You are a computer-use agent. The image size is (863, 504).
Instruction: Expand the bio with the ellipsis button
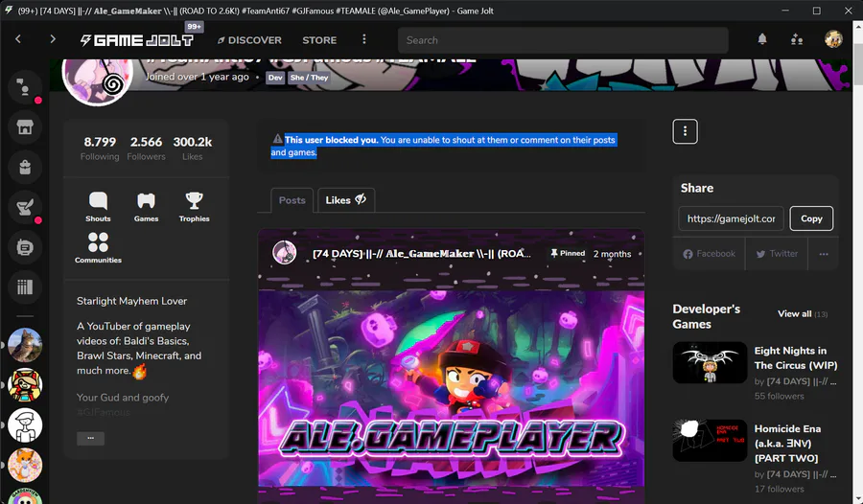point(90,439)
